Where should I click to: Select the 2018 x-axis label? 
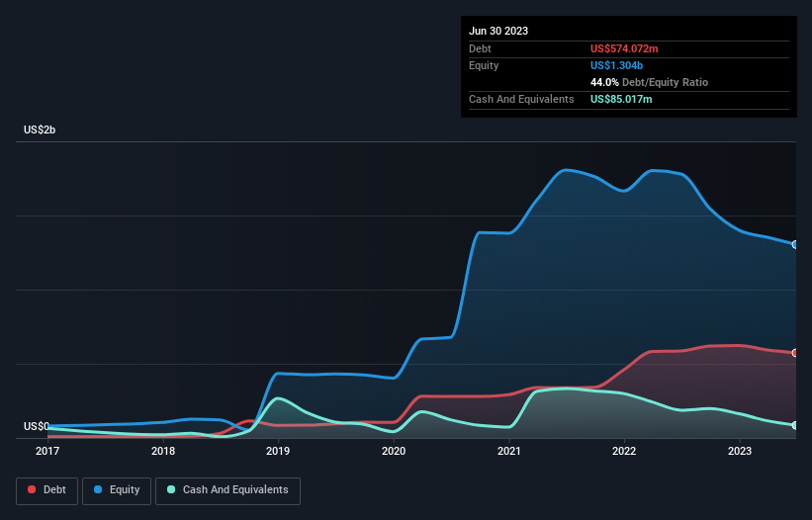point(163,451)
